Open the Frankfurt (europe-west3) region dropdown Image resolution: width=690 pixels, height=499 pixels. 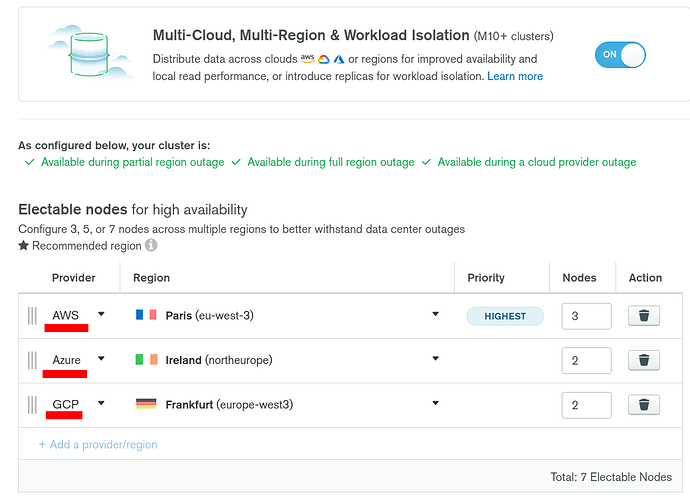coord(287,404)
